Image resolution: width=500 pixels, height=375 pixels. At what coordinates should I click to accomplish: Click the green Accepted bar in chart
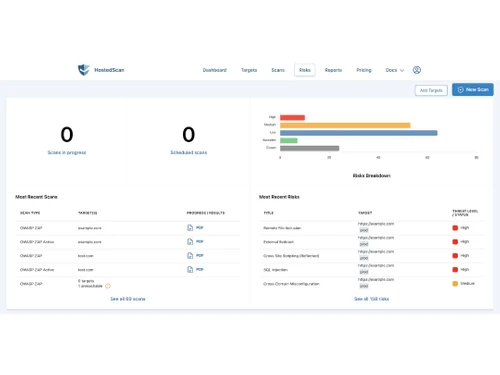point(289,140)
